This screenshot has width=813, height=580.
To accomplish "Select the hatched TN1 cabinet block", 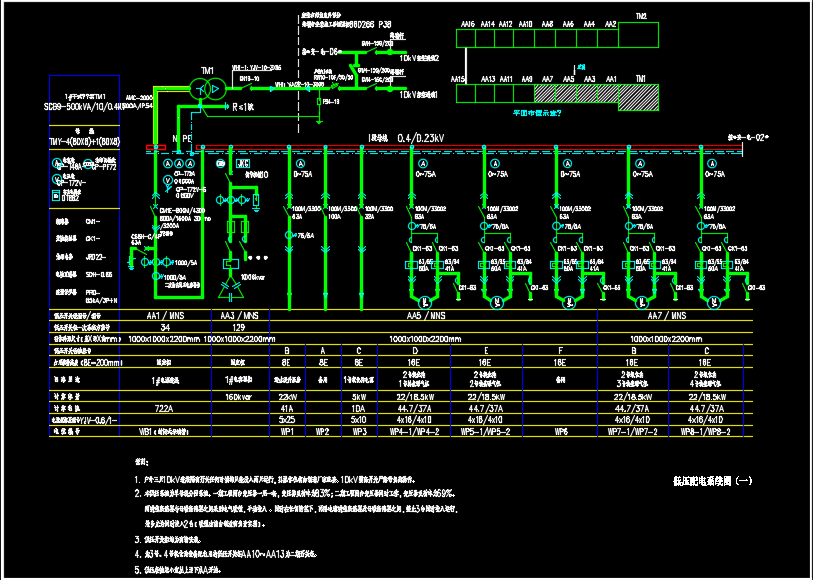I will (x=640, y=95).
